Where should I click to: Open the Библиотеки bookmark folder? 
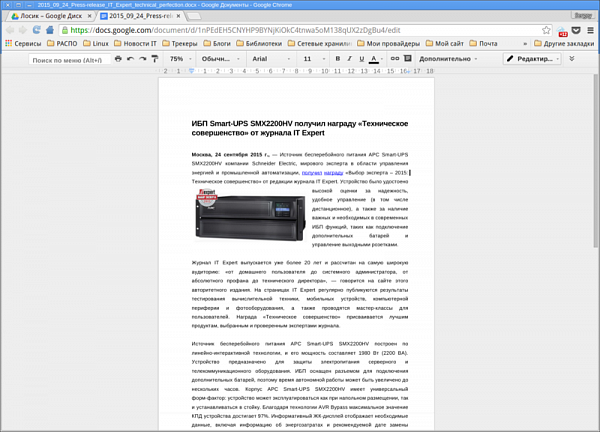click(259, 44)
